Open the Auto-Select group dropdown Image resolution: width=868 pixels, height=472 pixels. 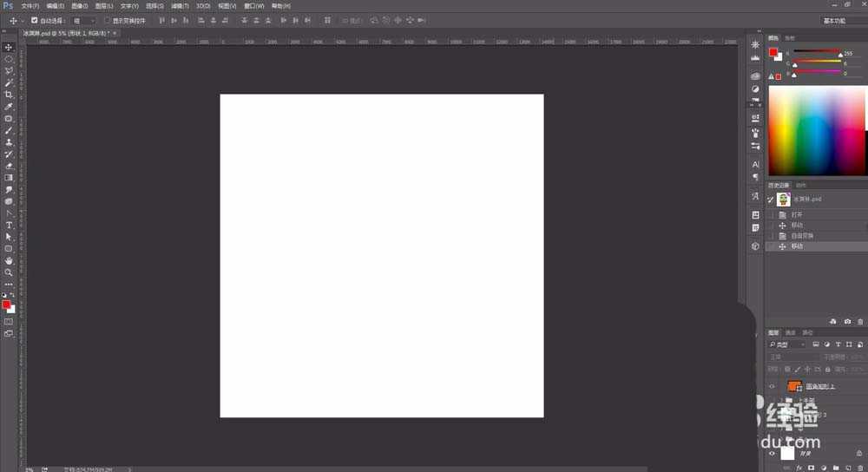click(83, 20)
